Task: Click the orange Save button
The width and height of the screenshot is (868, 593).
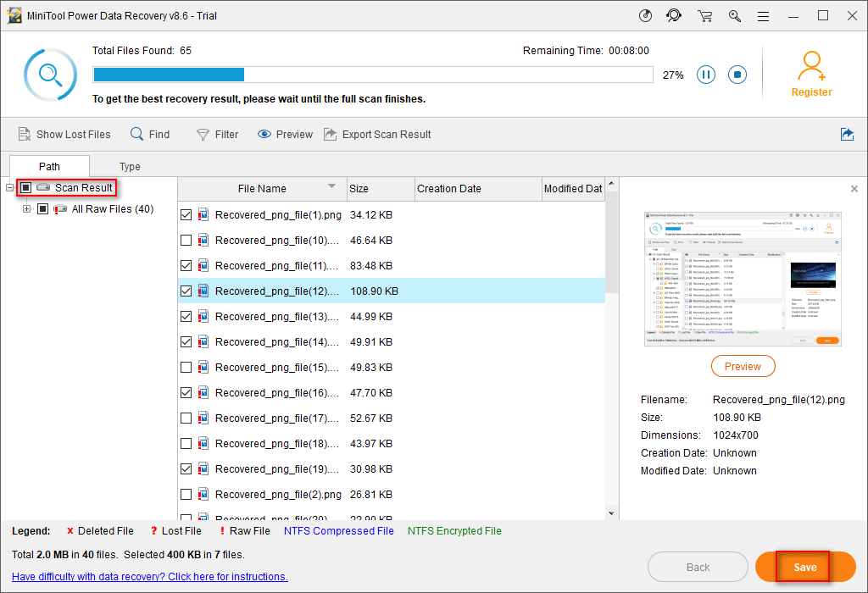Action: [x=804, y=567]
